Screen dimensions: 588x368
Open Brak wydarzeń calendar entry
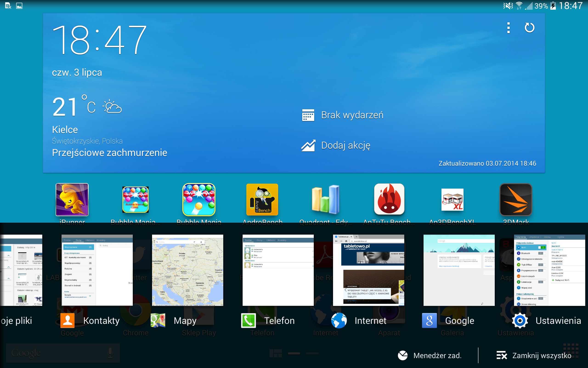click(342, 115)
